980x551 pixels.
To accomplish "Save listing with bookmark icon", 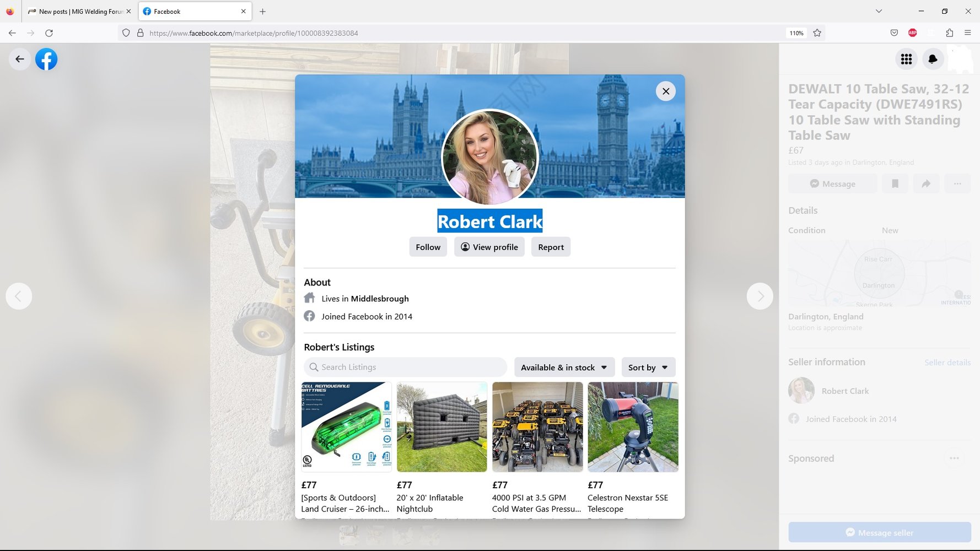I will [895, 183].
